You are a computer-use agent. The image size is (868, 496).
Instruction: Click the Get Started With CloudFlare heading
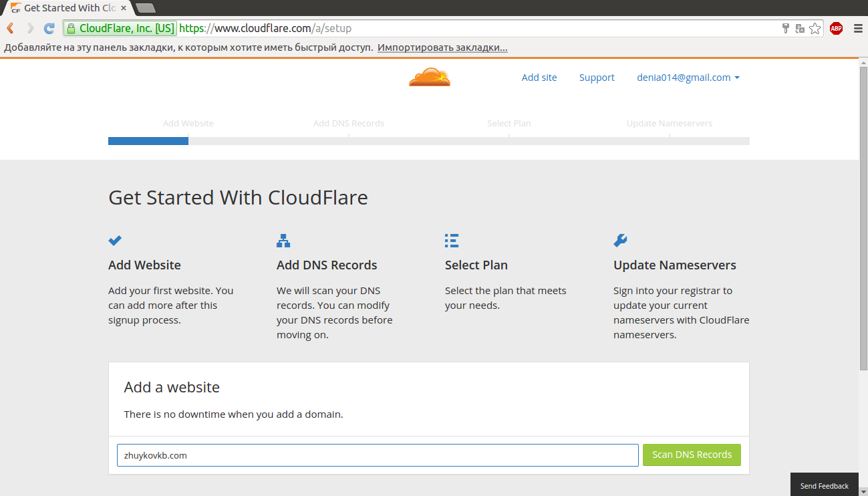tap(238, 198)
